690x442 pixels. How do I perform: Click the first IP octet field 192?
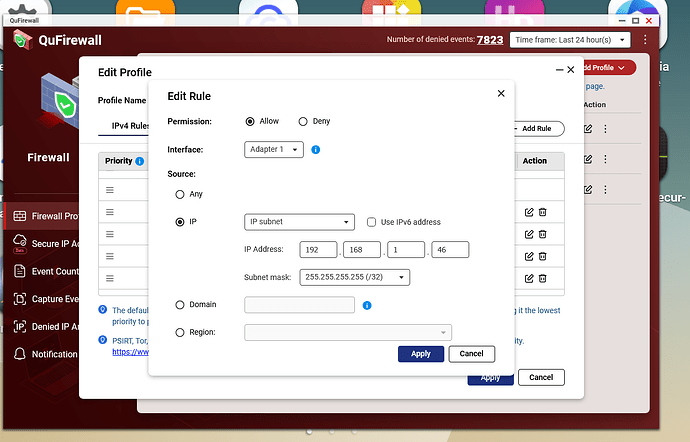pyautogui.click(x=318, y=250)
